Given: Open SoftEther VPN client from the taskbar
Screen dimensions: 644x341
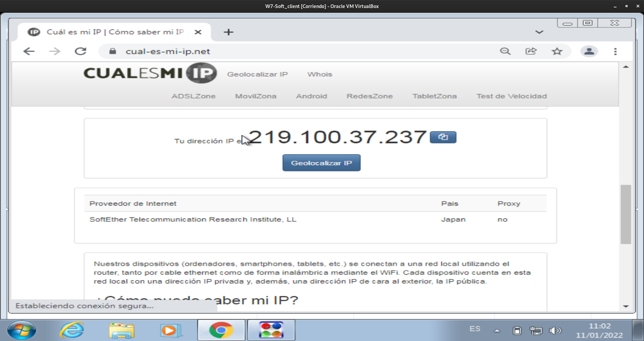Looking at the screenshot, I should click(271, 330).
